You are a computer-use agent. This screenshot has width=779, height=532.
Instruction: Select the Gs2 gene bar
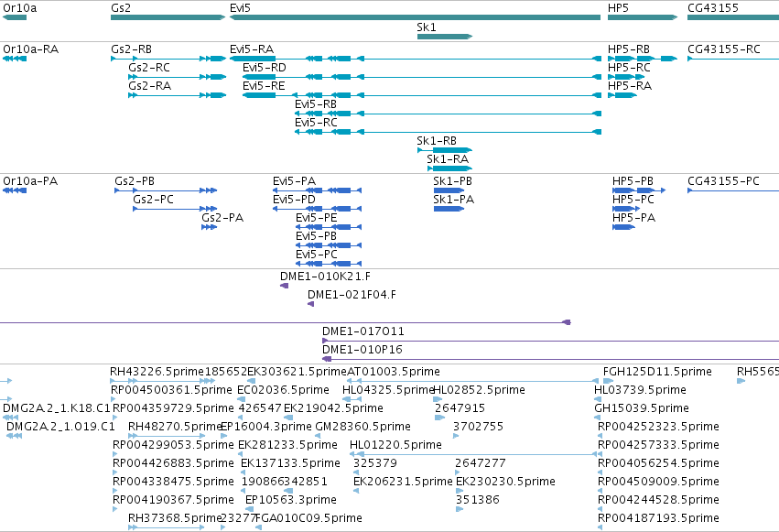(168, 17)
